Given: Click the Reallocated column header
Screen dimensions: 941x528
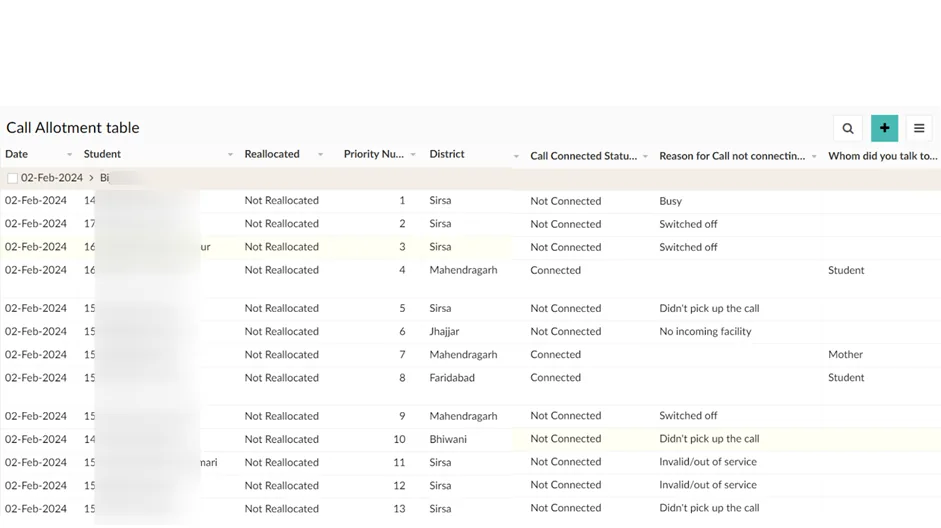Looking at the screenshot, I should [272, 154].
